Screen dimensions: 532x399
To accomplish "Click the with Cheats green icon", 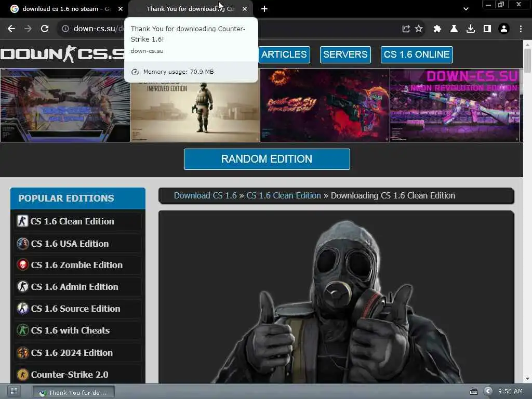I will tap(23, 330).
